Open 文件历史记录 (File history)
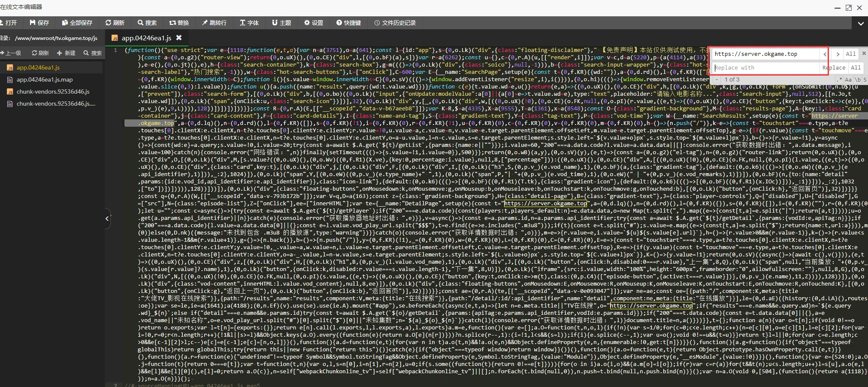 click(x=395, y=23)
